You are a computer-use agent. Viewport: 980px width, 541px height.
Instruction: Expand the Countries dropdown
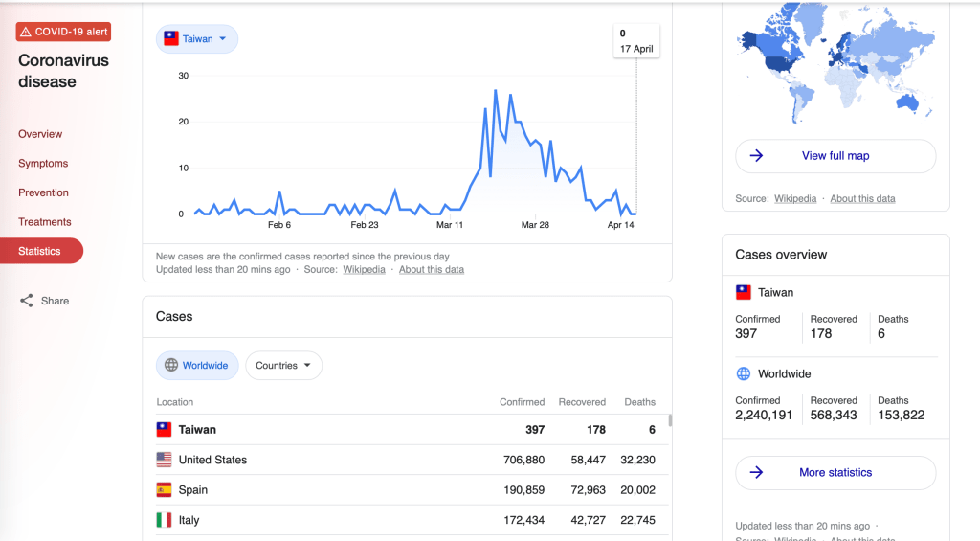click(x=283, y=366)
